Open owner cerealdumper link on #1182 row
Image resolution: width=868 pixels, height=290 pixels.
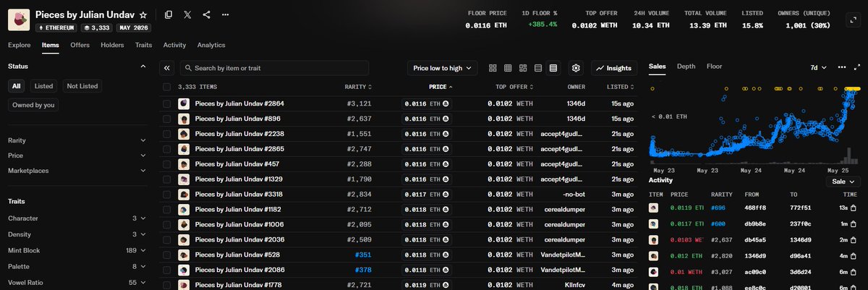pyautogui.click(x=563, y=210)
